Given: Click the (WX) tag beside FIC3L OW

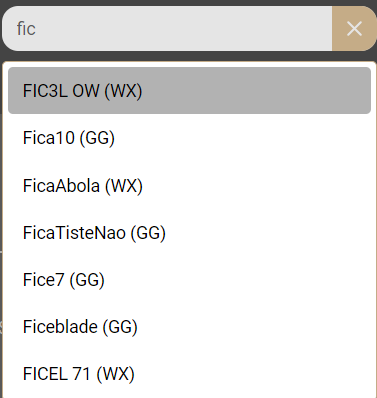Looking at the screenshot, I should tap(123, 91).
